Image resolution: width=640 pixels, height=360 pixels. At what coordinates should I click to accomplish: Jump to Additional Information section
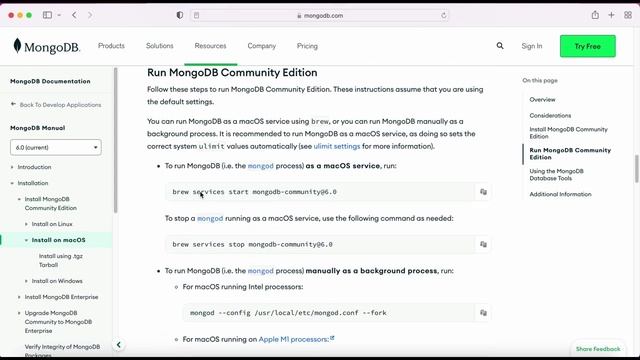pos(560,194)
